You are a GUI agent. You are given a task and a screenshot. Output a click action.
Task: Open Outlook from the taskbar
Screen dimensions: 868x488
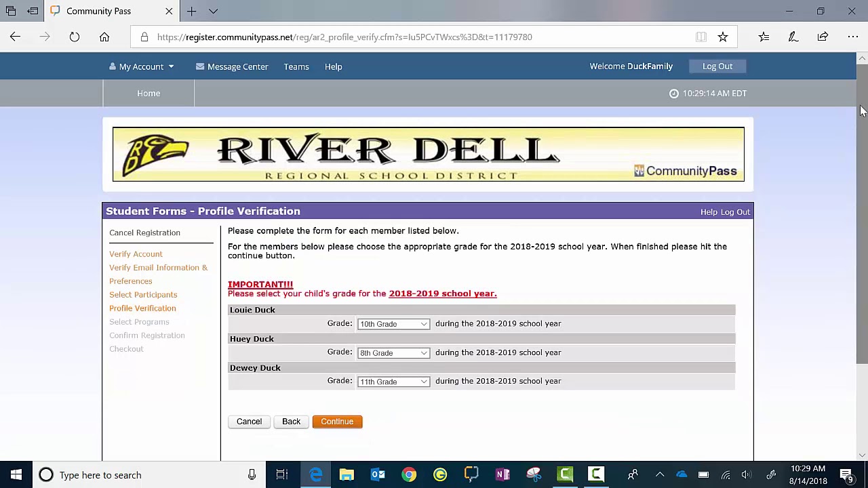point(378,475)
